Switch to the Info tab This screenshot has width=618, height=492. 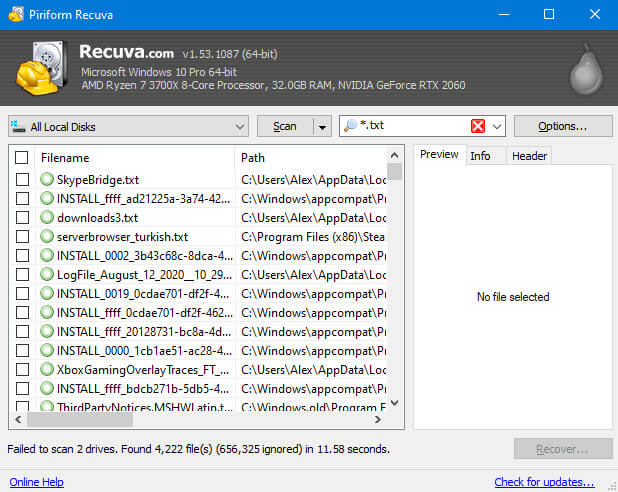pyautogui.click(x=480, y=156)
